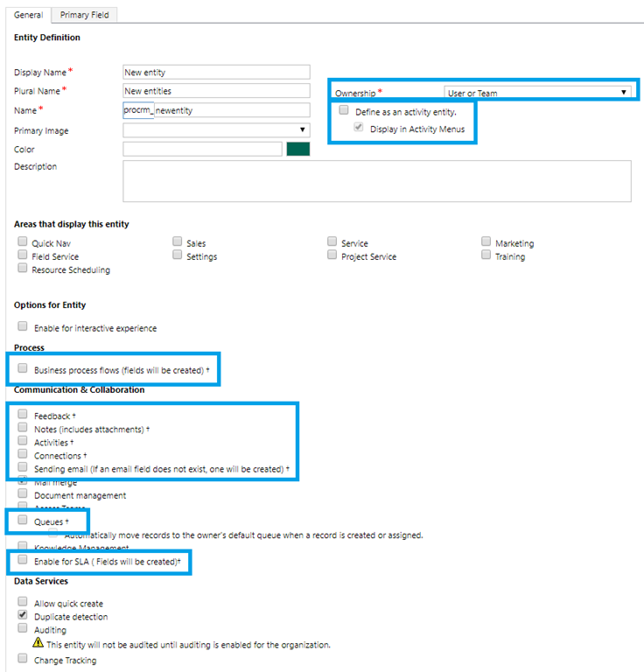Check the Feedback option
Image resolution: width=644 pixels, height=672 pixels.
[x=23, y=415]
